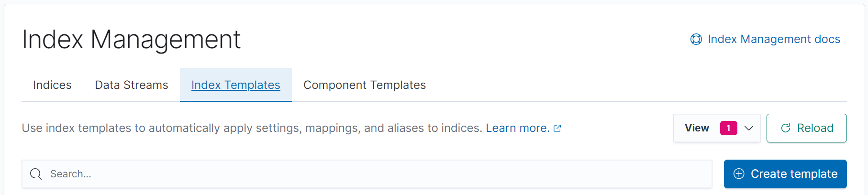The width and height of the screenshot is (868, 195).
Task: Open the Data Streams tab
Action: 132,85
